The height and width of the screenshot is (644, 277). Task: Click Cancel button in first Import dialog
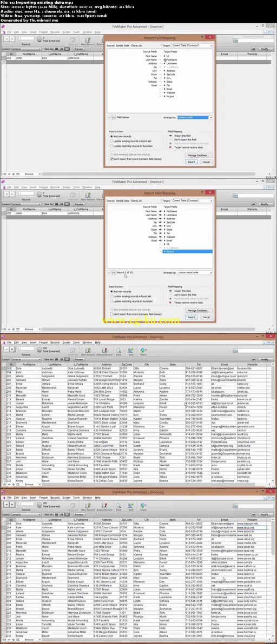(x=206, y=162)
